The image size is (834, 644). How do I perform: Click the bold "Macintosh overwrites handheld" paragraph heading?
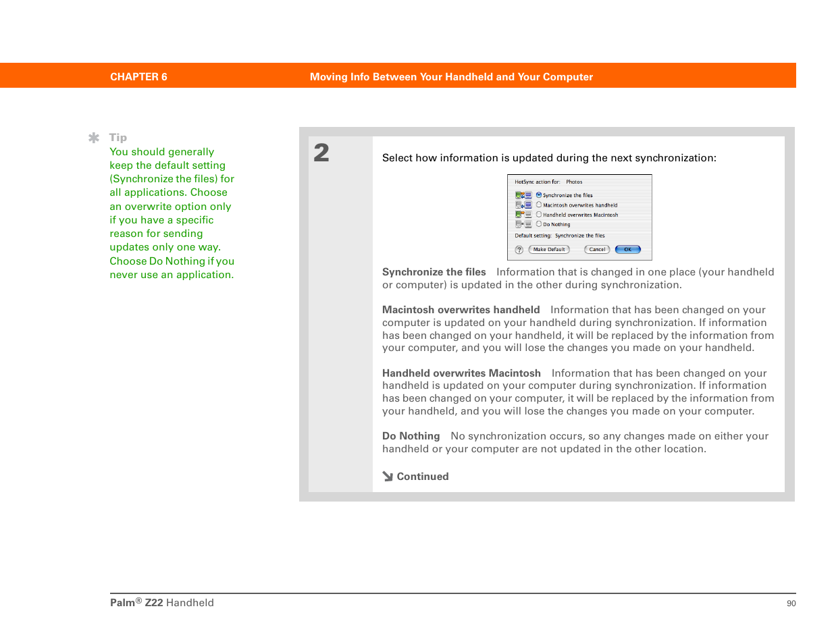461,310
